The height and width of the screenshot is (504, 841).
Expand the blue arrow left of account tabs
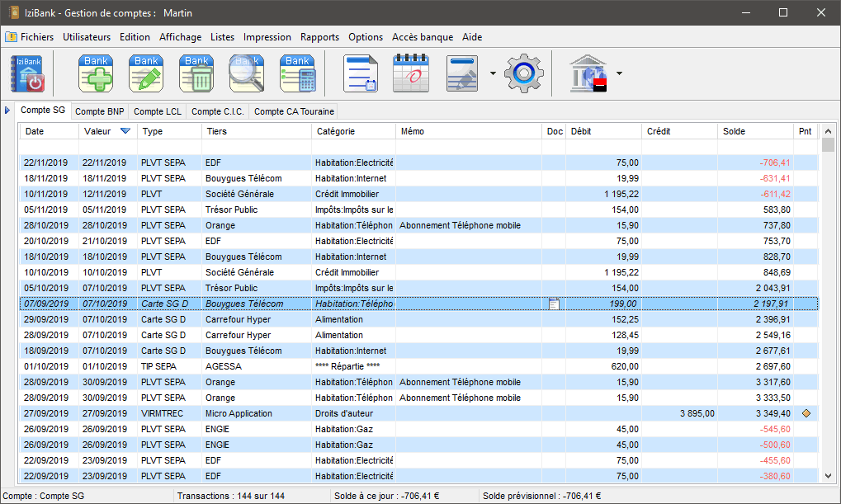click(7, 110)
